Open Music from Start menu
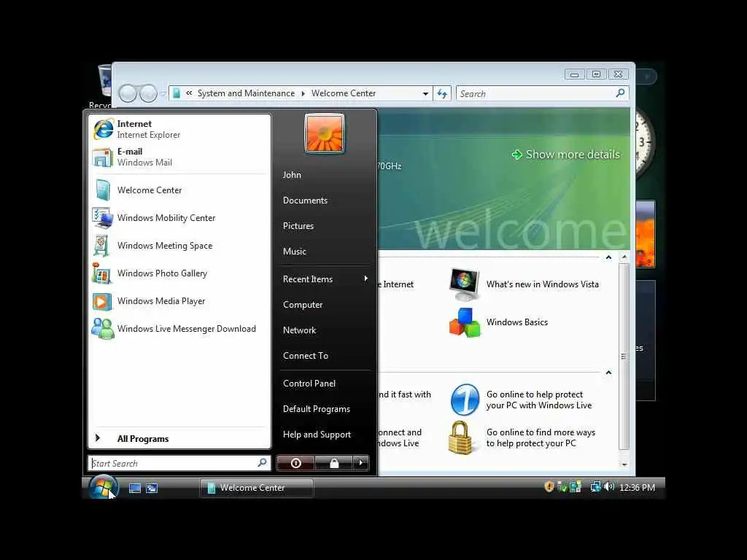This screenshot has width=747, height=560. 295,252
